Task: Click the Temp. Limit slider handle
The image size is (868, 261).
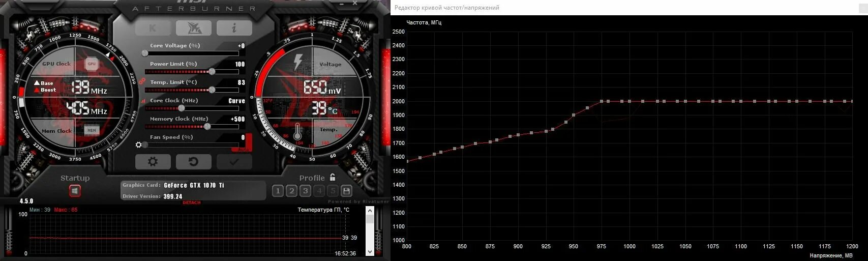Action: pyautogui.click(x=212, y=90)
